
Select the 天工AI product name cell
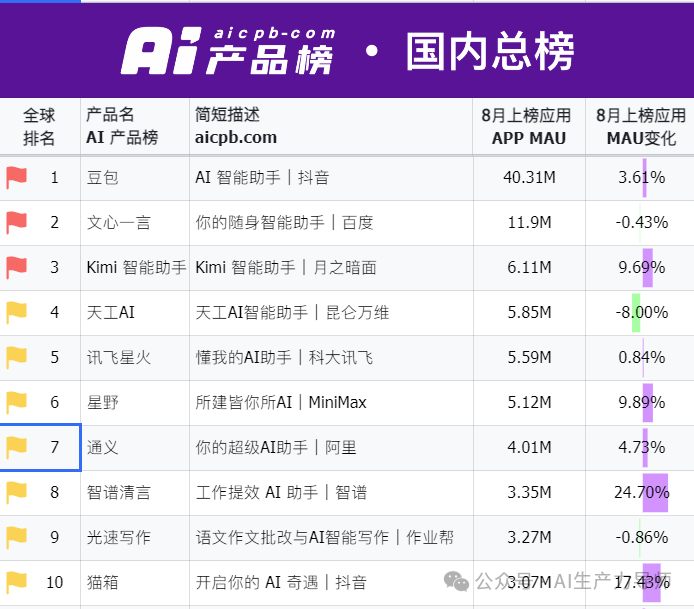(135, 313)
